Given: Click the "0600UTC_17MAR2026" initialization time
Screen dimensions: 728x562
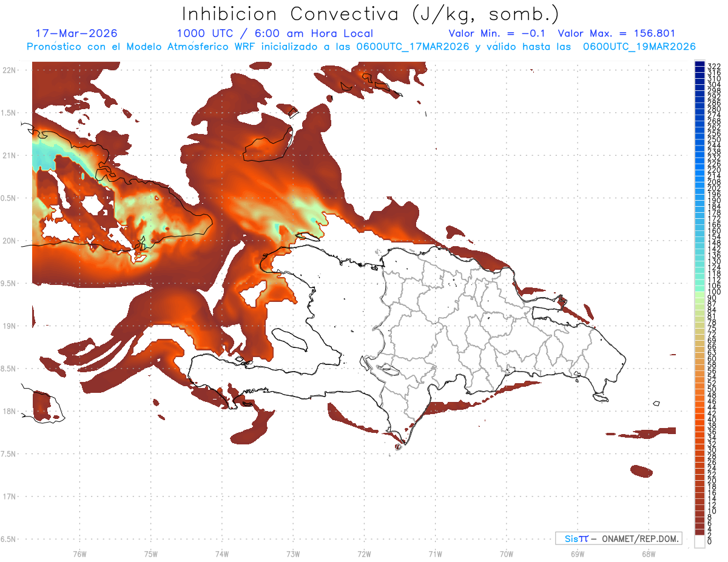Looking at the screenshot, I should [413, 47].
